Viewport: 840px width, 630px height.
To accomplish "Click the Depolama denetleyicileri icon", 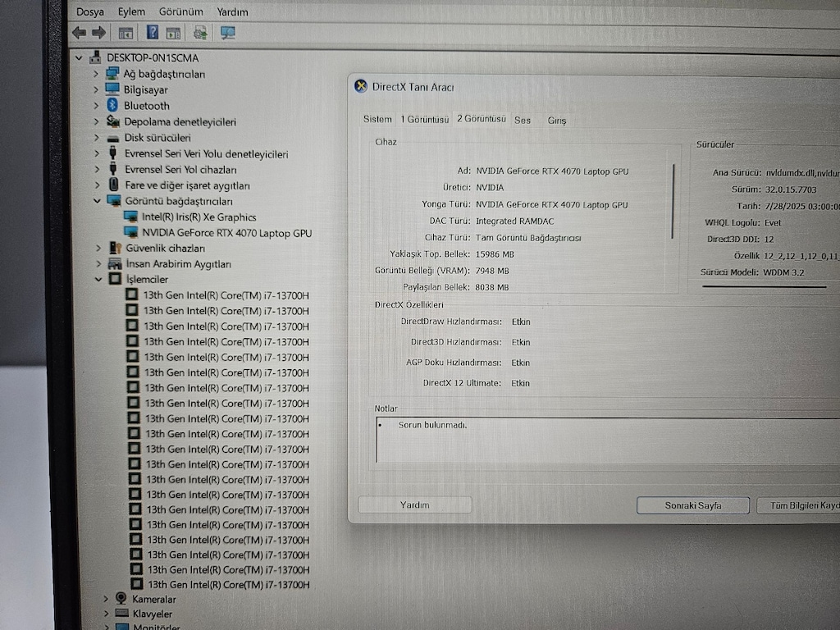I will point(112,121).
